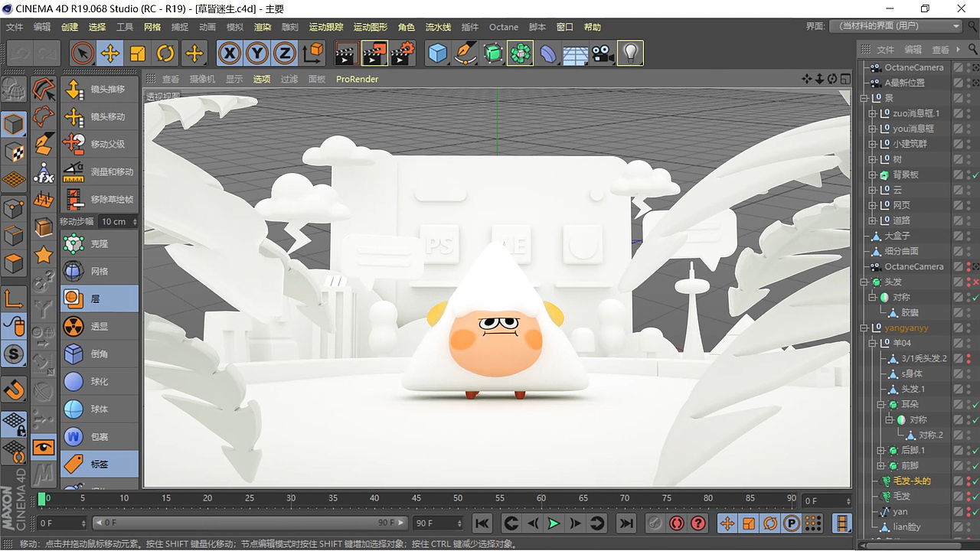This screenshot has width=980, height=551.
Task: Open the 镜头推移 tool
Action: pos(100,89)
